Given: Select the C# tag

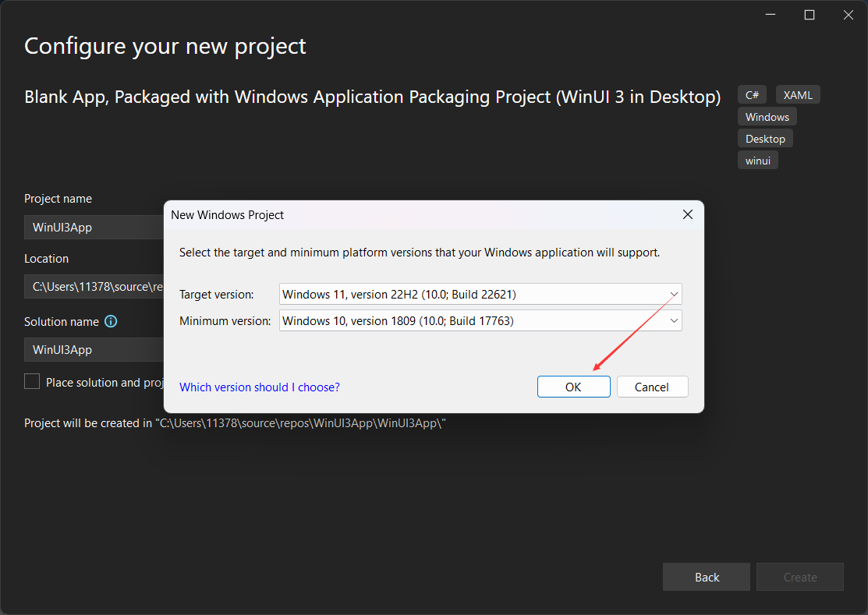Looking at the screenshot, I should click(751, 94).
